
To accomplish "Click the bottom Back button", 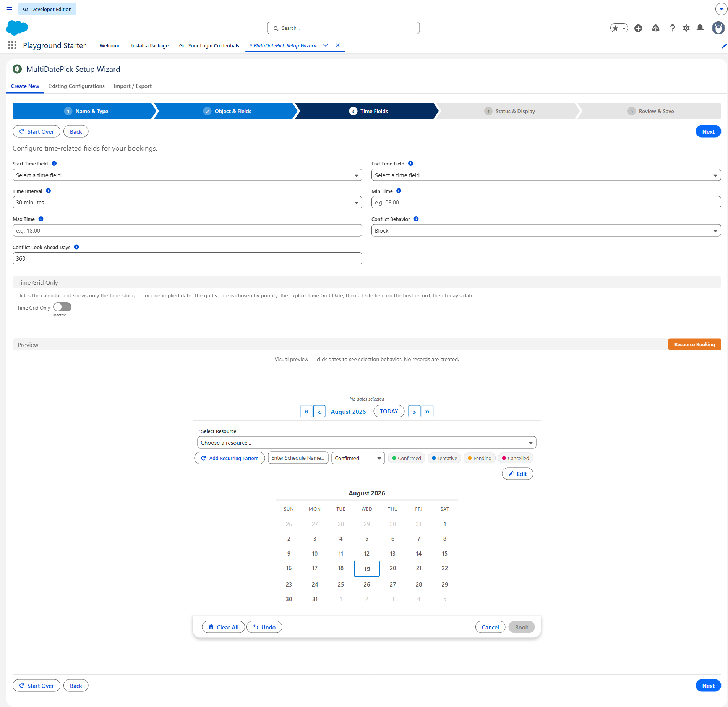I will click(76, 686).
